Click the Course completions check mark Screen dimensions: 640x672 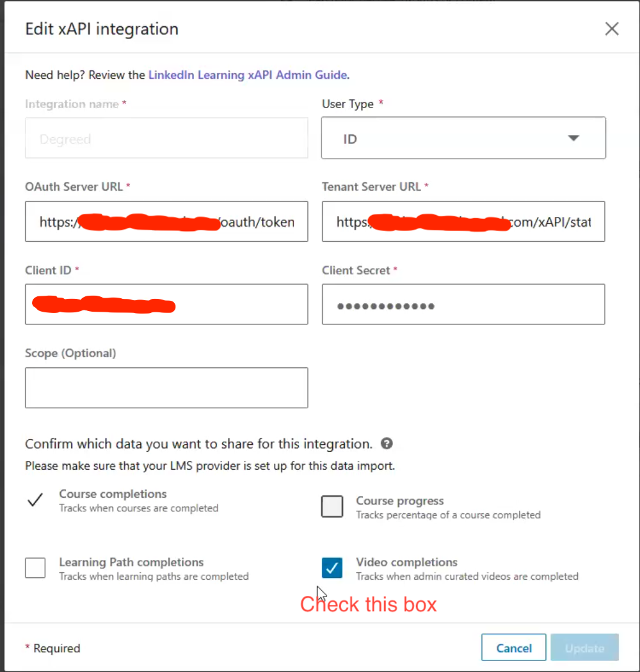click(35, 501)
